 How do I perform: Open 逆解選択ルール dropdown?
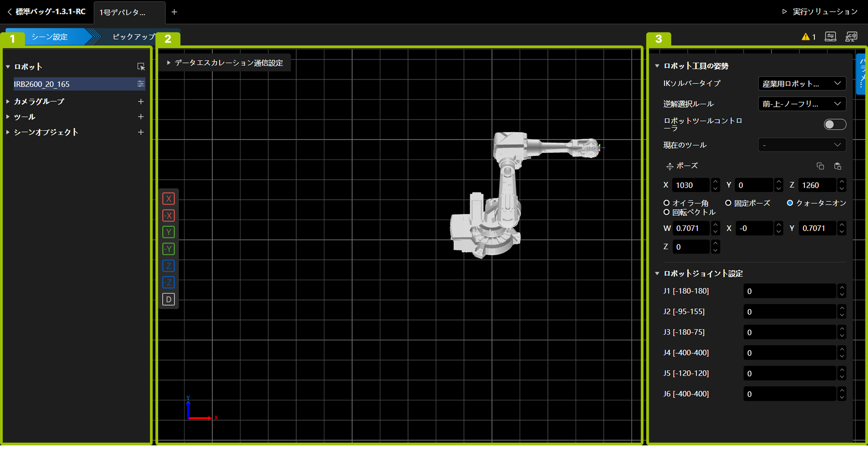(802, 104)
